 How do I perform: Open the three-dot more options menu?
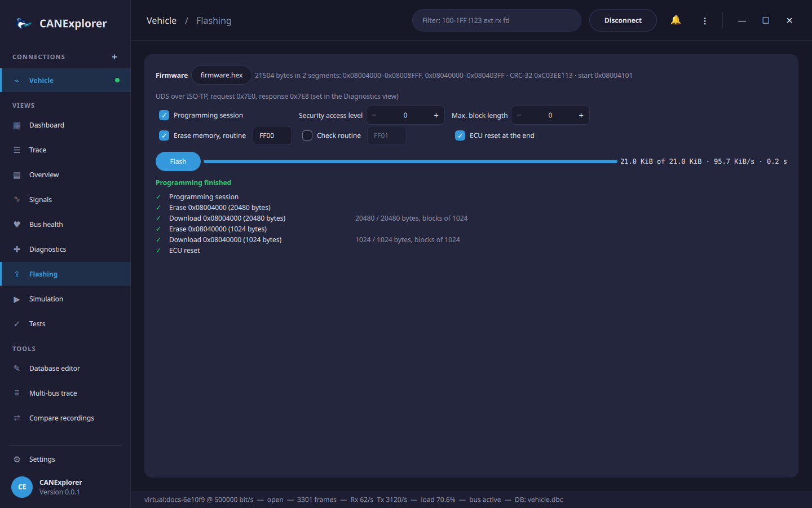(x=705, y=21)
